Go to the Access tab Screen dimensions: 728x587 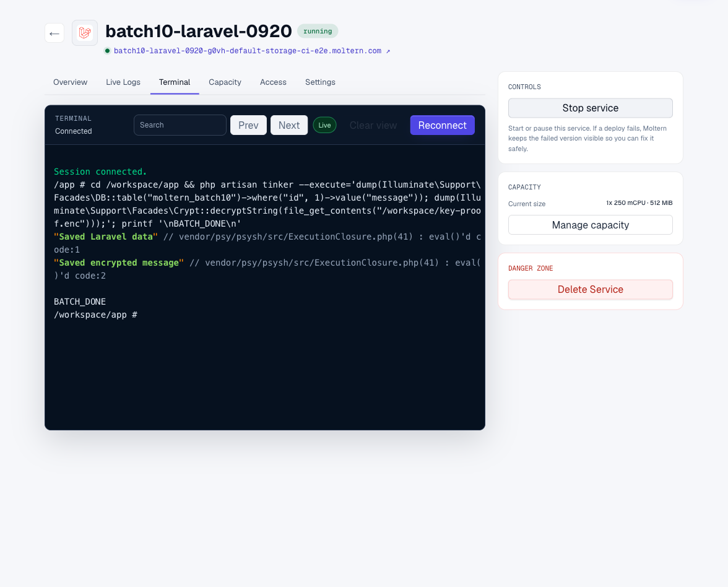(273, 82)
